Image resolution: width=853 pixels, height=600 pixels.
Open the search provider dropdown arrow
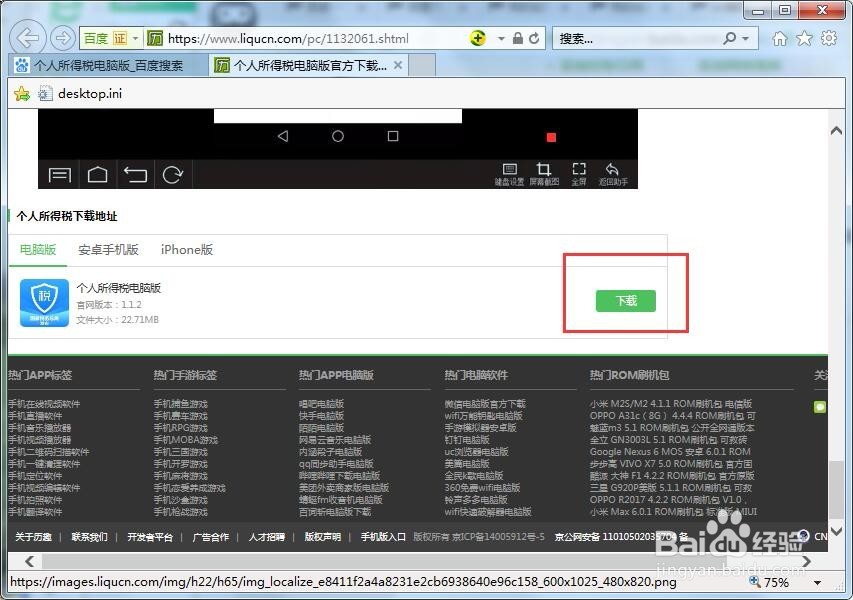[x=745, y=39]
